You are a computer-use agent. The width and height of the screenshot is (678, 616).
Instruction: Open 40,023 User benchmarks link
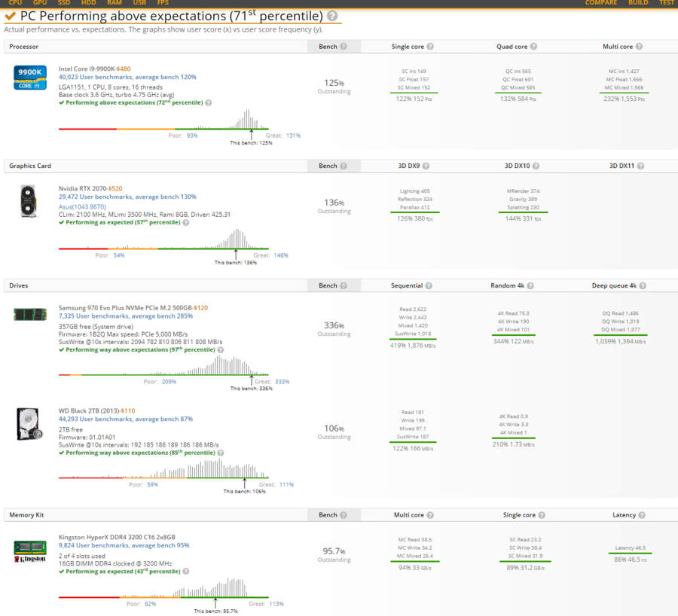[127, 77]
